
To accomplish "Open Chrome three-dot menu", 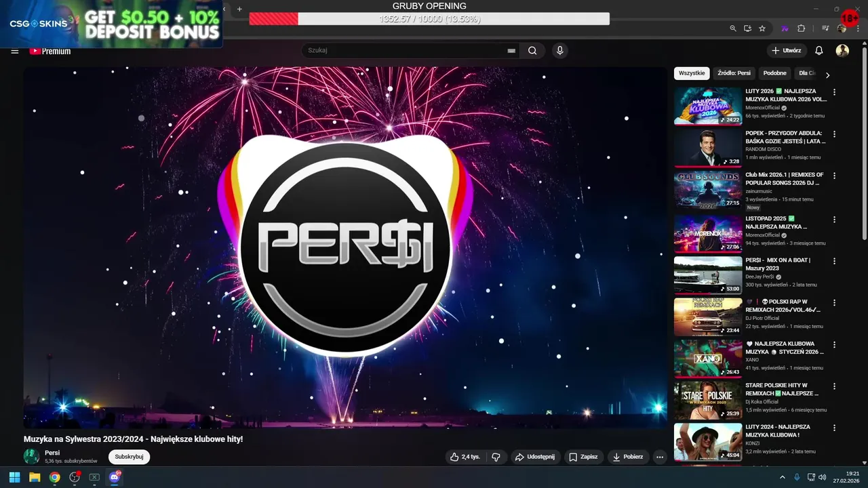I will (x=858, y=28).
